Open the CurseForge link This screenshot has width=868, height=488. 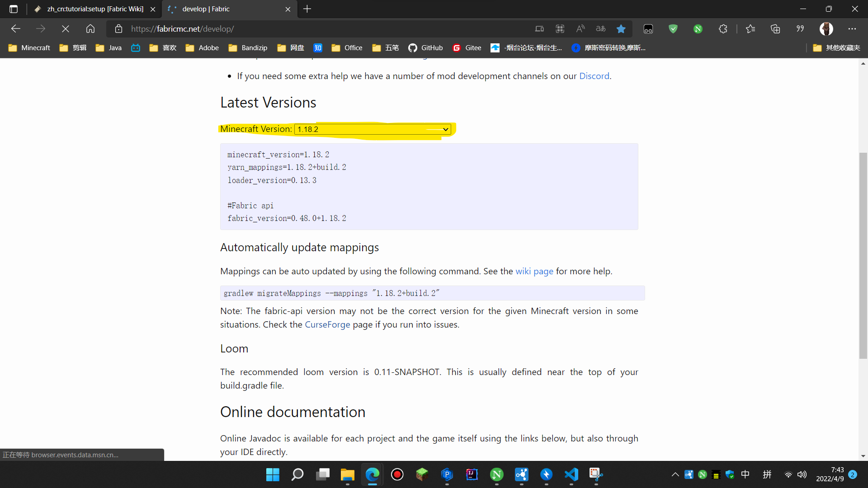click(327, 324)
